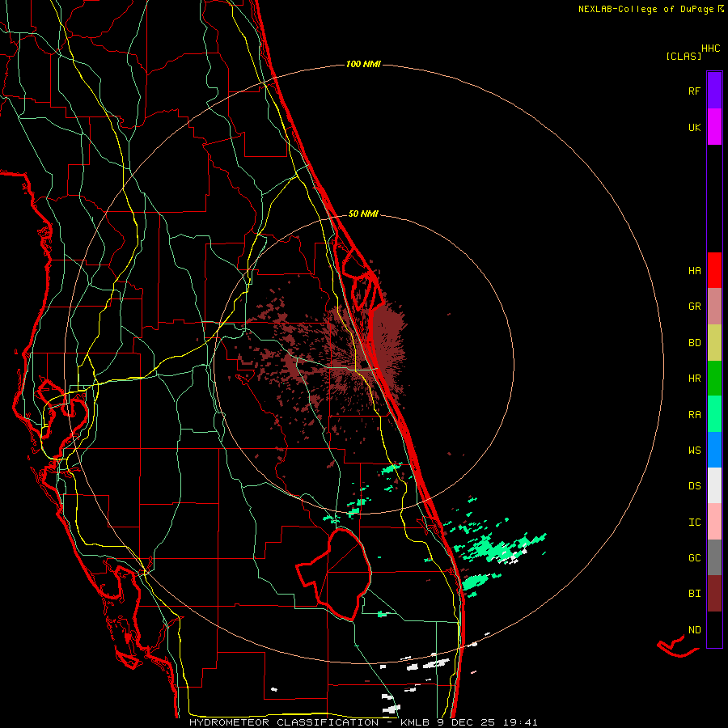
Task: Click the RF legend label
Action: pos(694,91)
